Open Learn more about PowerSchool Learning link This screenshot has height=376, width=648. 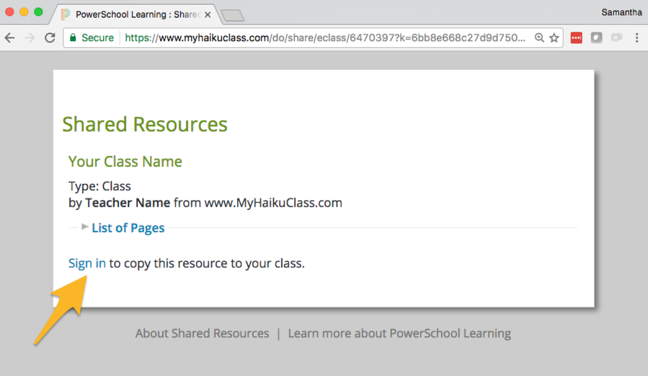399,333
